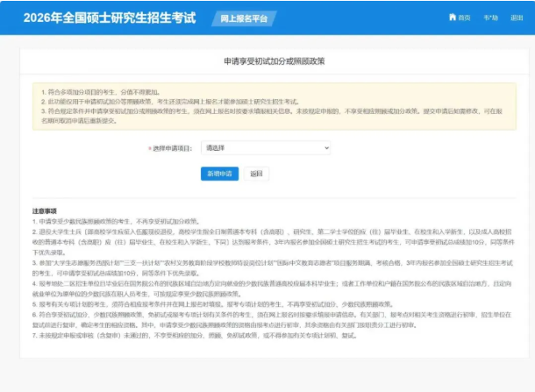Click the 选择申请项目 field label
Screen dimensions: 535x392
pos(172,148)
